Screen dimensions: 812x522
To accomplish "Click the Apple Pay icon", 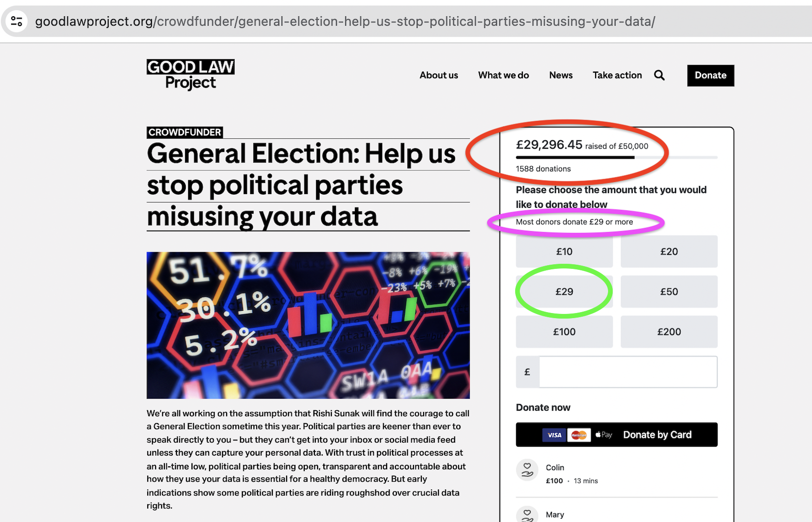I will [604, 435].
